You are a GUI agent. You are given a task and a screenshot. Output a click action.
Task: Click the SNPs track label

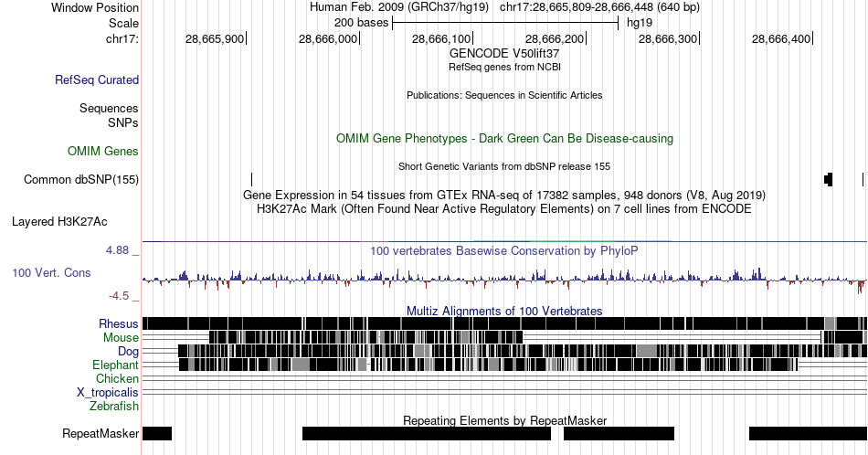coord(123,122)
